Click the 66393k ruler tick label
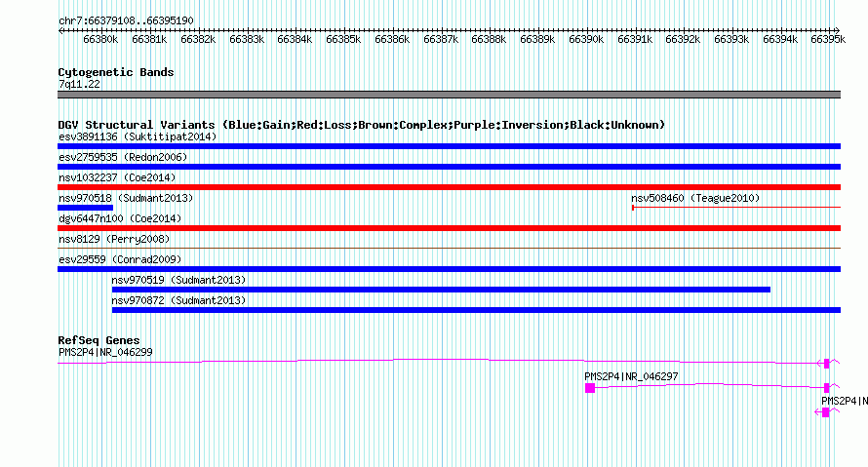The image size is (868, 467). [731, 39]
